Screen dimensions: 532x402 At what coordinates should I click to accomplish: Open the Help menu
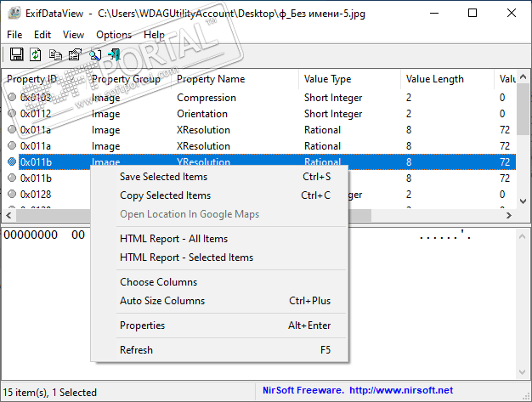pos(154,35)
